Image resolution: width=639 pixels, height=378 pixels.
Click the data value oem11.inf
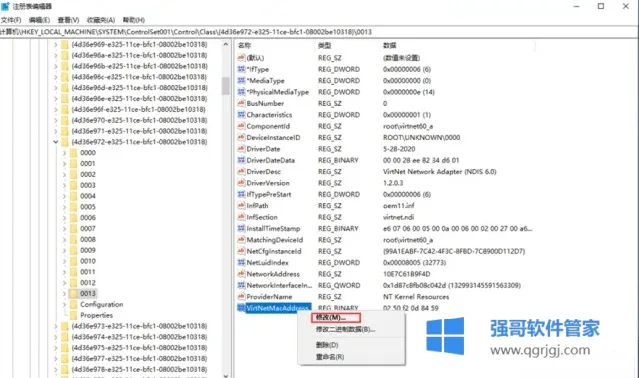pyautogui.click(x=398, y=206)
